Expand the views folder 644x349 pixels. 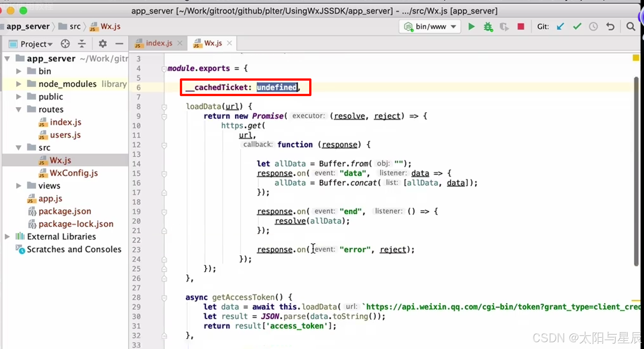coord(18,186)
